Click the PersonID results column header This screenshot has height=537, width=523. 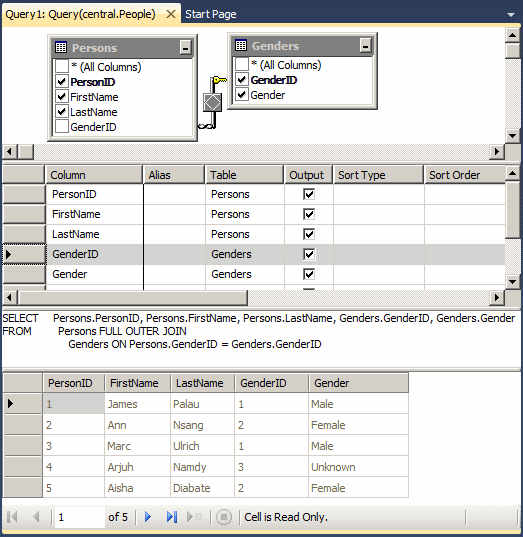(x=73, y=383)
